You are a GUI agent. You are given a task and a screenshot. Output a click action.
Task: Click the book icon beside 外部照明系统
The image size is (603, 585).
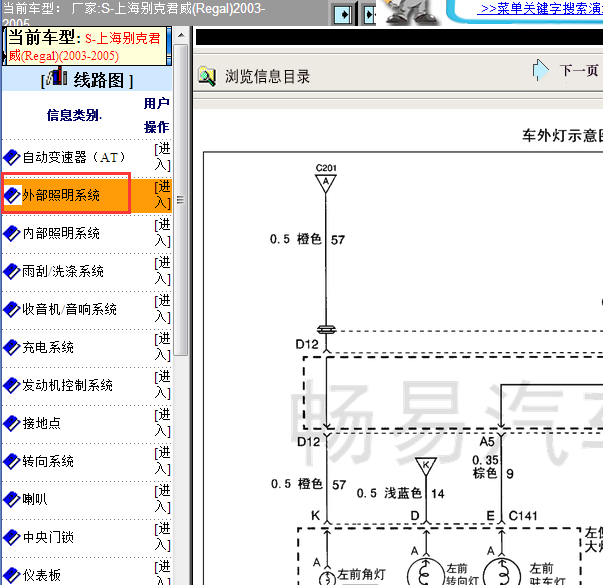pyautogui.click(x=12, y=195)
